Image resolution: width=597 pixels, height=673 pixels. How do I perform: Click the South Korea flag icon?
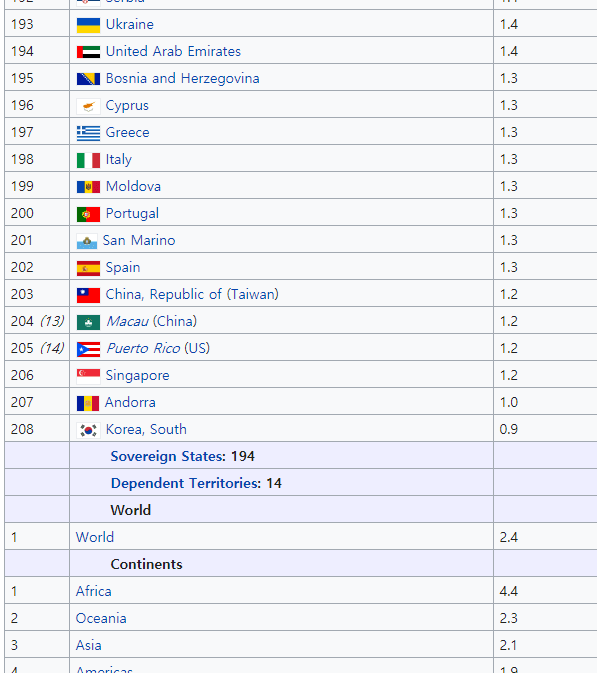pos(88,430)
